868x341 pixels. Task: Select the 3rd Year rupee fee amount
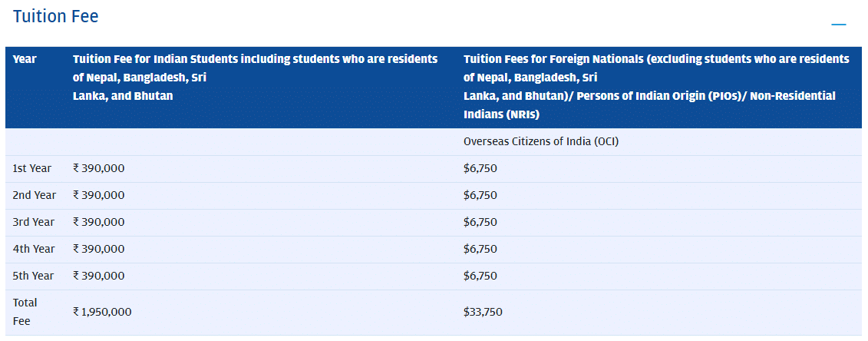pos(99,222)
